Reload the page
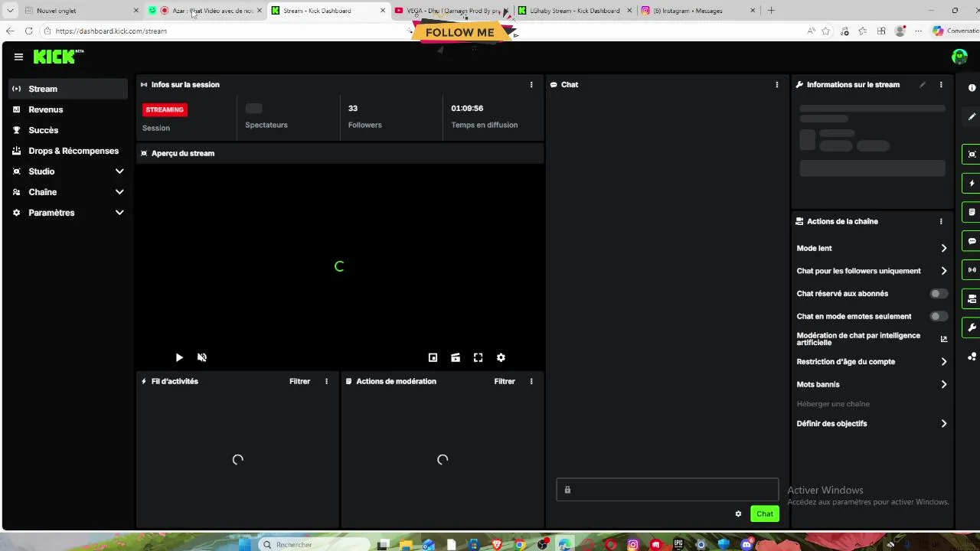This screenshot has height=551, width=980. click(x=28, y=31)
